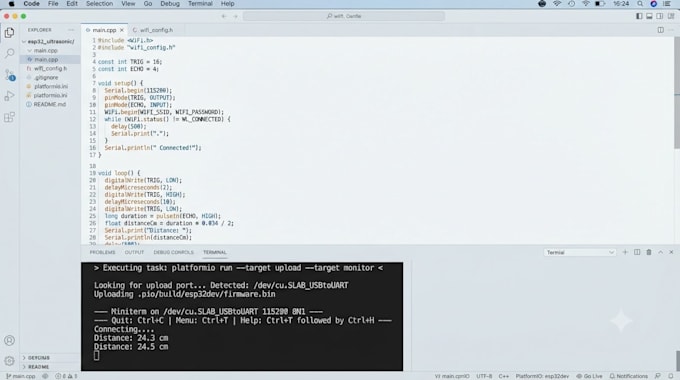Open the Accounts icon in activity bar

pyautogui.click(x=9, y=341)
